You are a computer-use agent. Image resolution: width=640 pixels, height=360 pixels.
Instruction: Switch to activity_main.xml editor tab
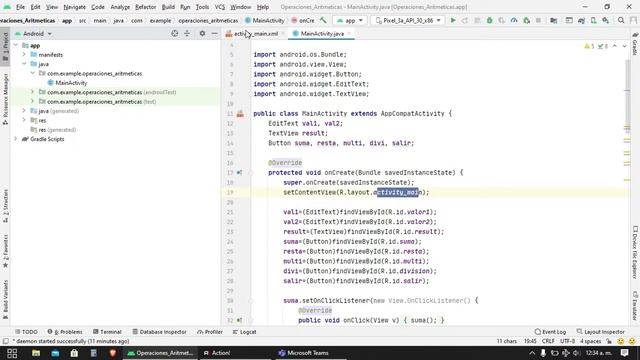255,33
